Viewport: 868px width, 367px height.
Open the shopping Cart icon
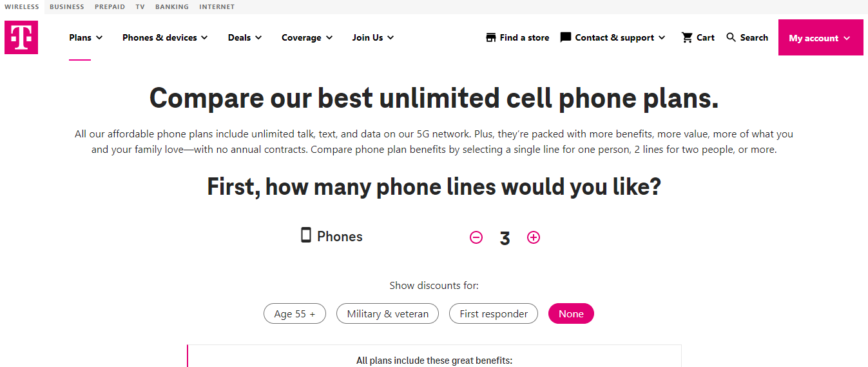click(687, 37)
